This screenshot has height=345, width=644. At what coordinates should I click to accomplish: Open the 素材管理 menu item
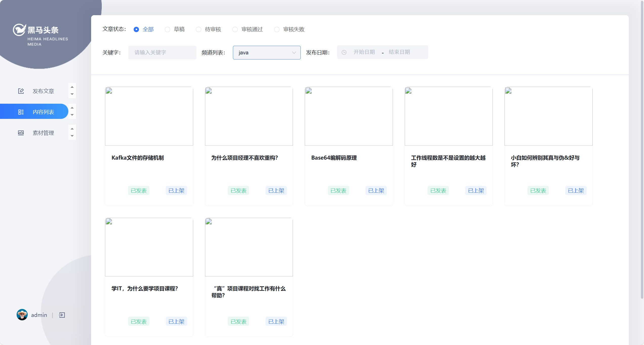pyautogui.click(x=43, y=133)
